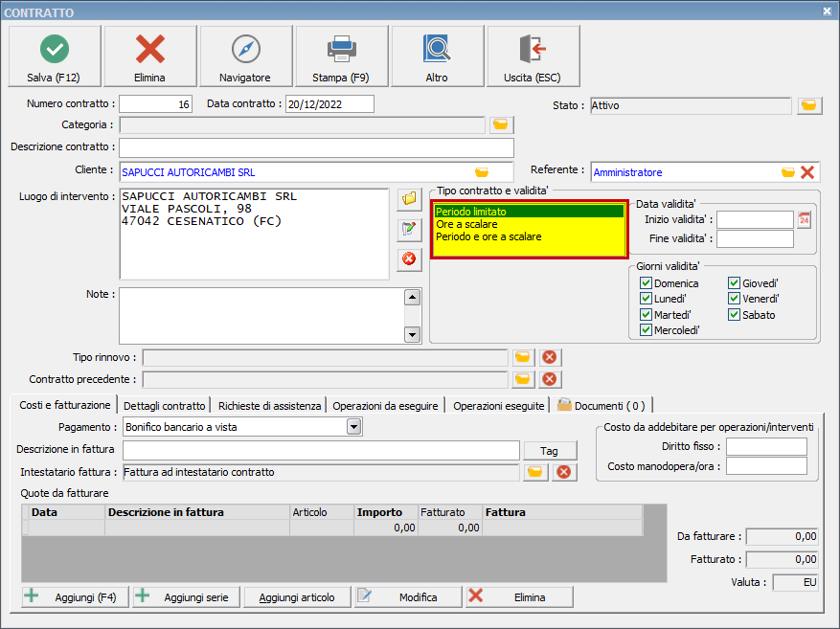
Task: Open the Operazioni da eseguire tab
Action: [385, 406]
